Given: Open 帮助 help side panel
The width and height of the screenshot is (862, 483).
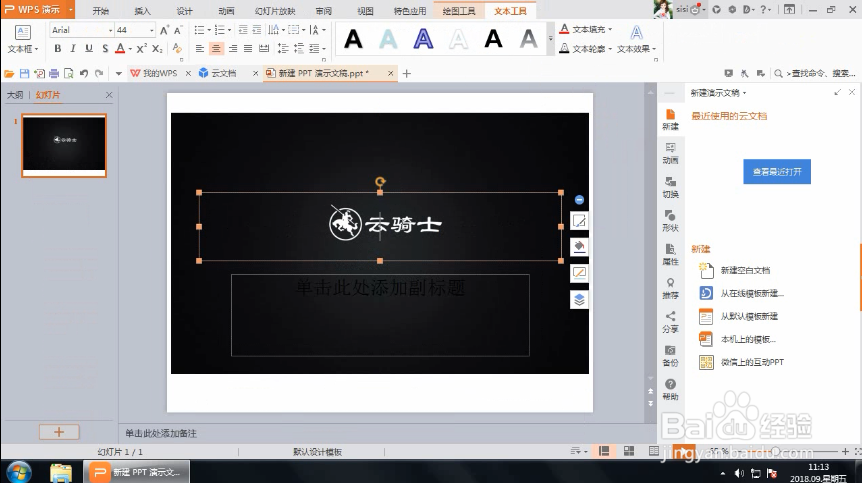Looking at the screenshot, I should pos(670,390).
